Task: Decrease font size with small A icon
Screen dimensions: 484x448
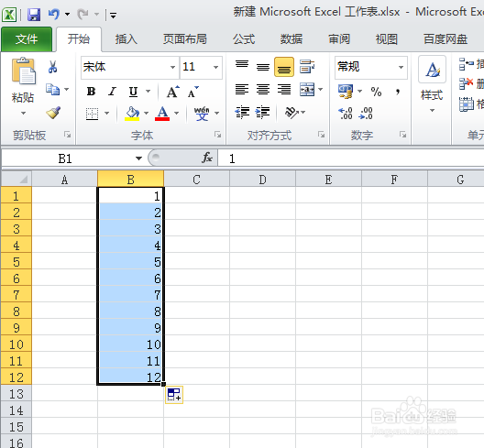Action: click(x=193, y=92)
